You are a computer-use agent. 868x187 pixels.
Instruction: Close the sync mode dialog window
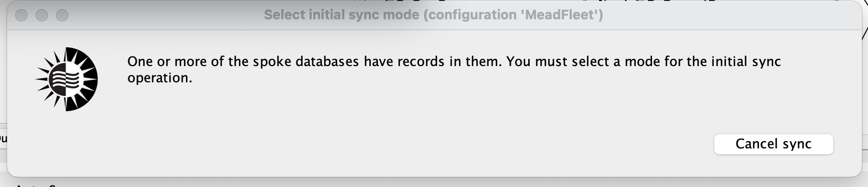21,15
